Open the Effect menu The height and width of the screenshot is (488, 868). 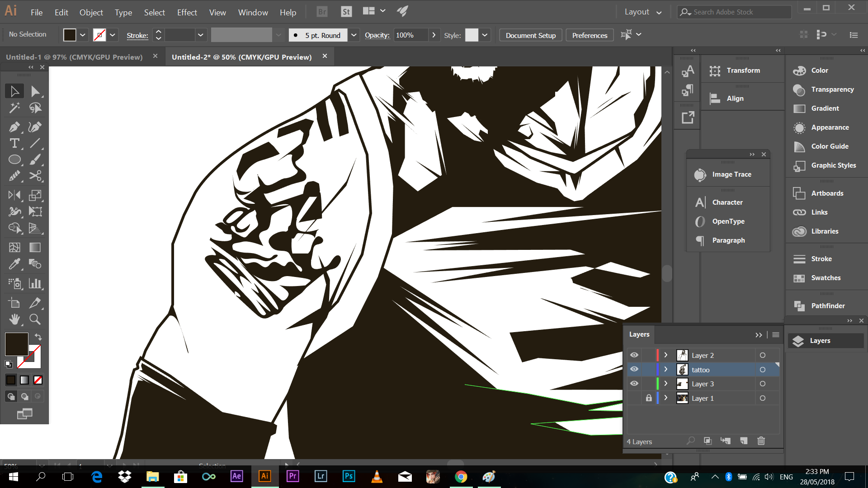[x=187, y=12]
